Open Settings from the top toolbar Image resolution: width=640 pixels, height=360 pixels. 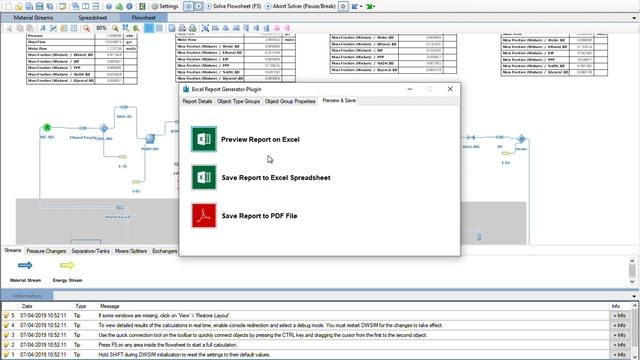coord(165,6)
